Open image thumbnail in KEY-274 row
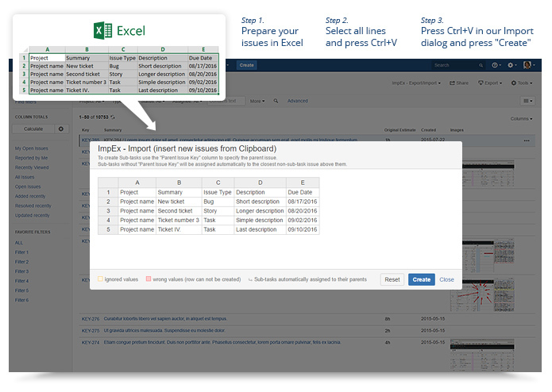 click(482, 355)
